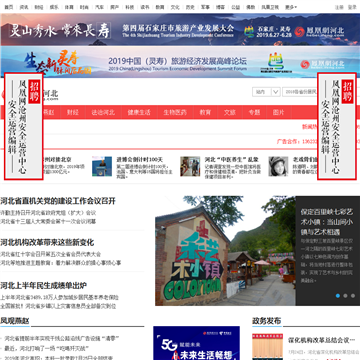
Task: Open article 深化机构改革总结会议
Action: tap(321, 340)
